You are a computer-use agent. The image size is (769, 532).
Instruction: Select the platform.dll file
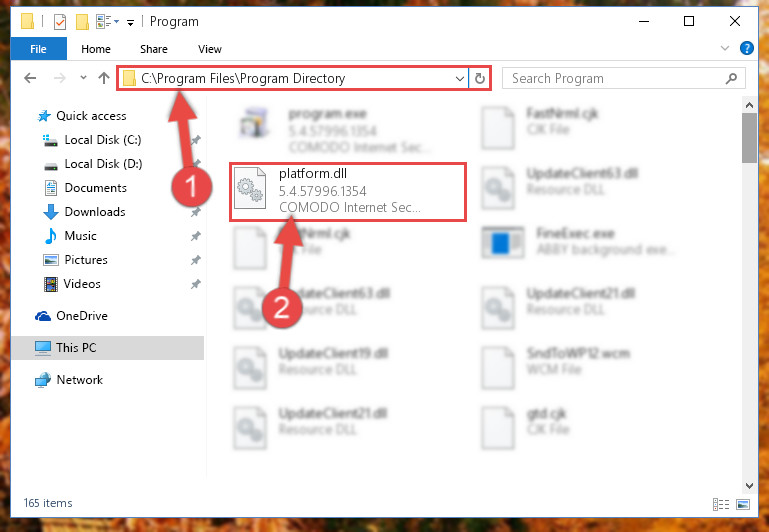coord(348,192)
